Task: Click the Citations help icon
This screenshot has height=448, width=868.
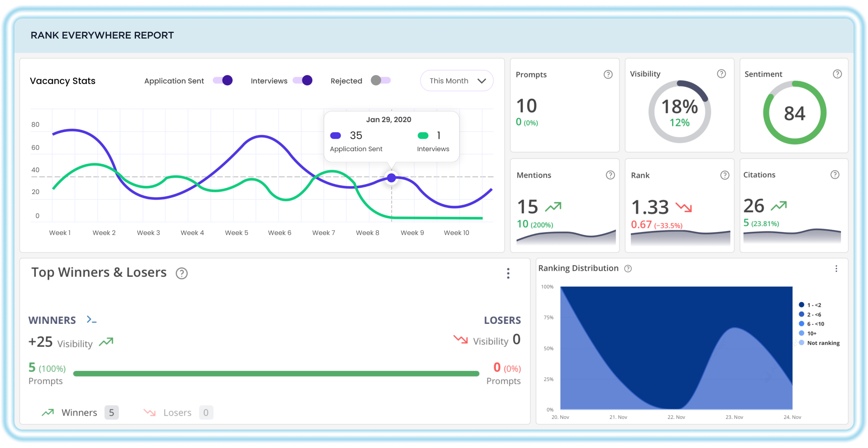Action: (x=835, y=174)
